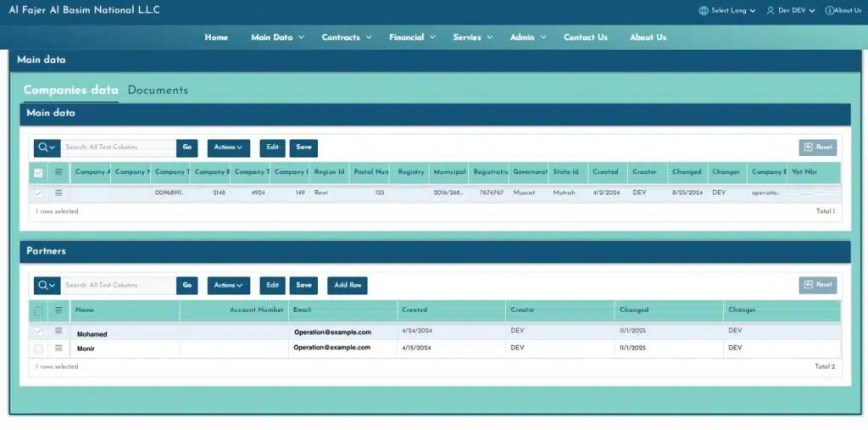Expand the Main Data menu
The image size is (868, 430).
click(277, 37)
